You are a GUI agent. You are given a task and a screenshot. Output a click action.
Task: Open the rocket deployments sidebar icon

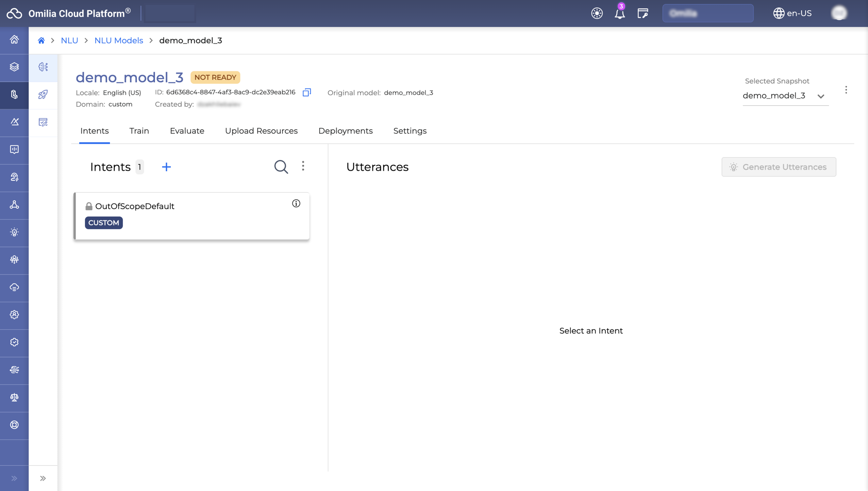(x=43, y=95)
